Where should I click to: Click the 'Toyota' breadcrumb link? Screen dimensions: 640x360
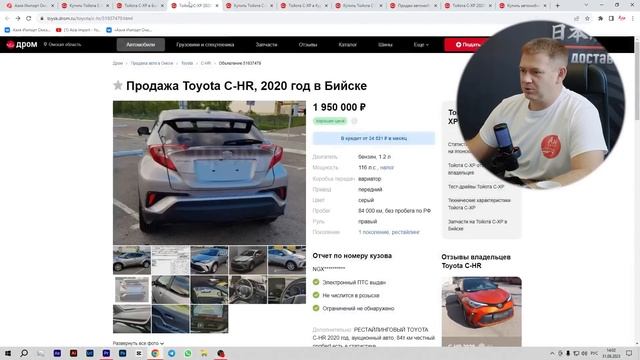(187, 63)
